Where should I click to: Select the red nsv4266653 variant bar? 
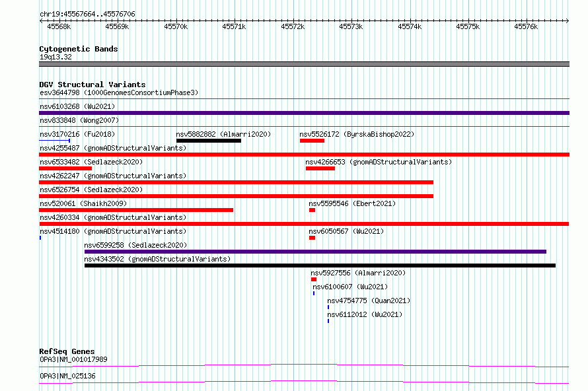[320, 168]
